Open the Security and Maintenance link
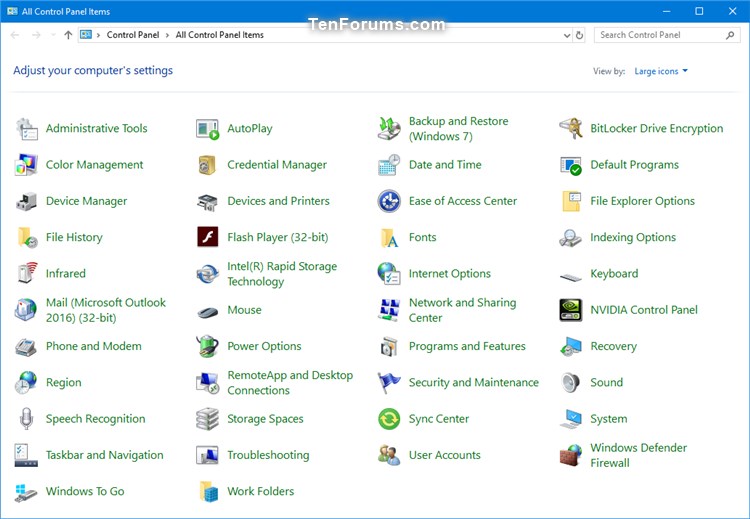The width and height of the screenshot is (750, 519). (x=474, y=383)
